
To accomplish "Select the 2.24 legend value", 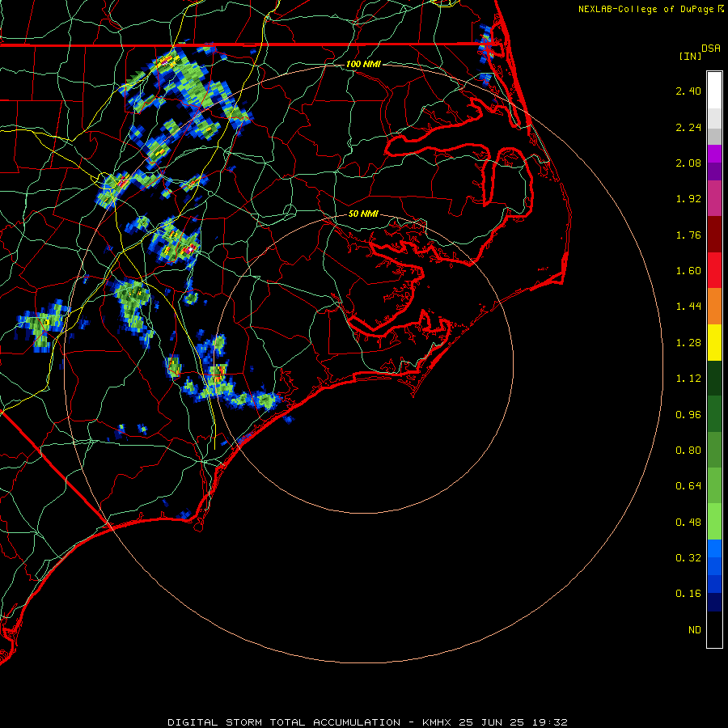I will pos(688,127).
